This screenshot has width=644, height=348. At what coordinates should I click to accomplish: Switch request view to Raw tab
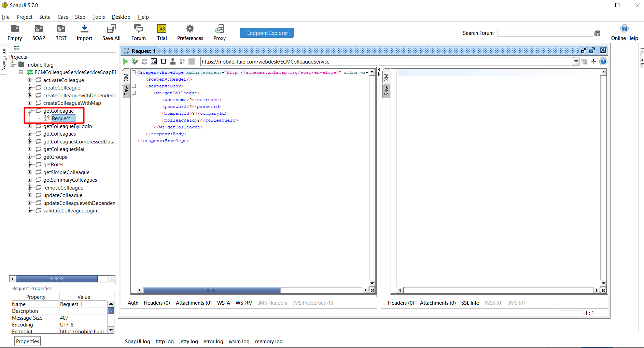(126, 91)
